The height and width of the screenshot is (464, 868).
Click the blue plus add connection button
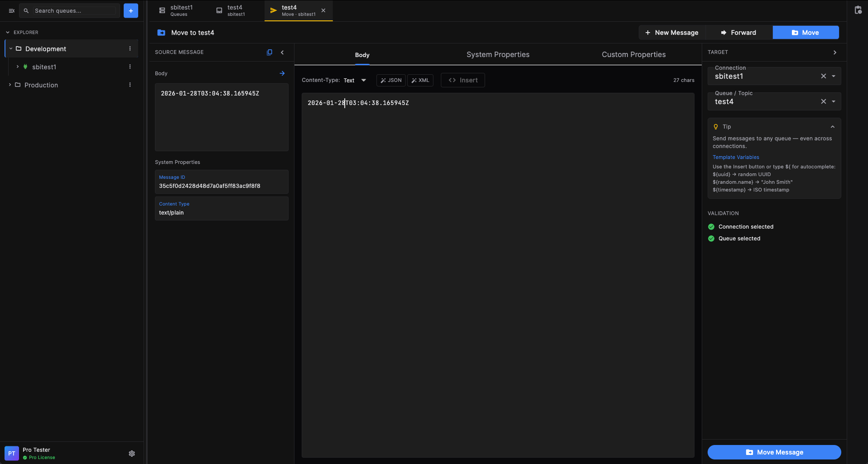(130, 10)
